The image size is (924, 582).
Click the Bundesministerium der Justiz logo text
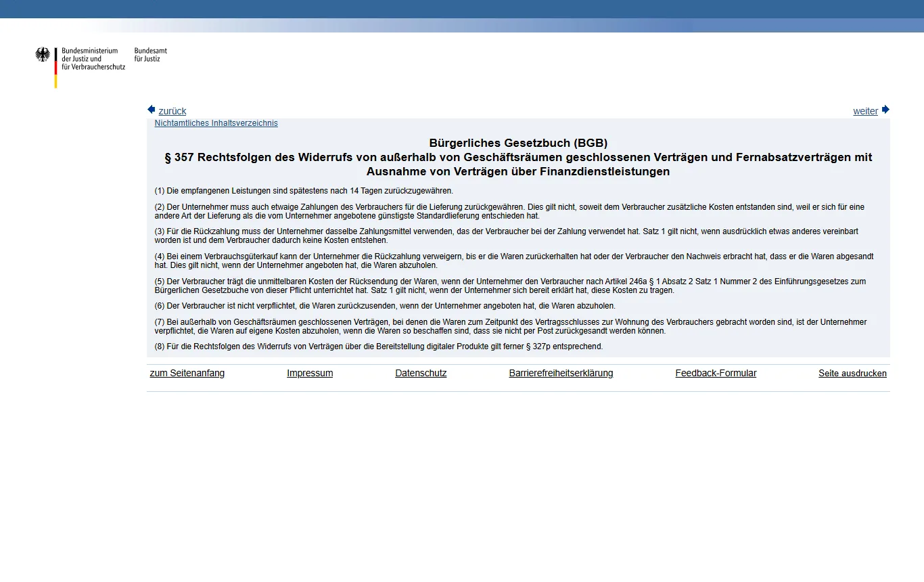tap(93, 59)
